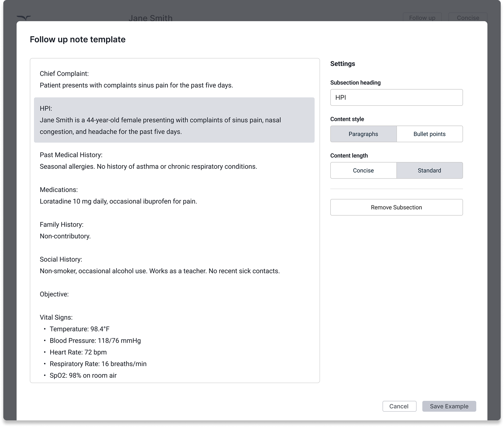Click Jane Smith title behind dialog
504x427 pixels.
151,18
